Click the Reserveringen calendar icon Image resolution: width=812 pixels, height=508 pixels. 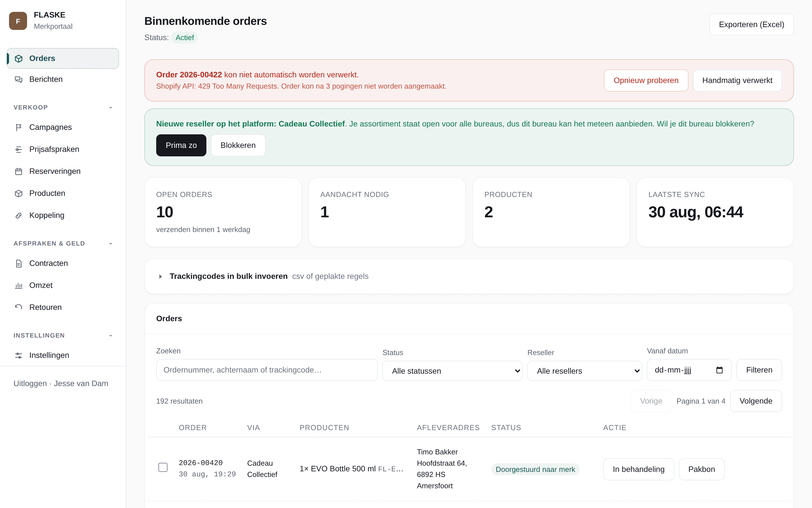[x=19, y=171]
